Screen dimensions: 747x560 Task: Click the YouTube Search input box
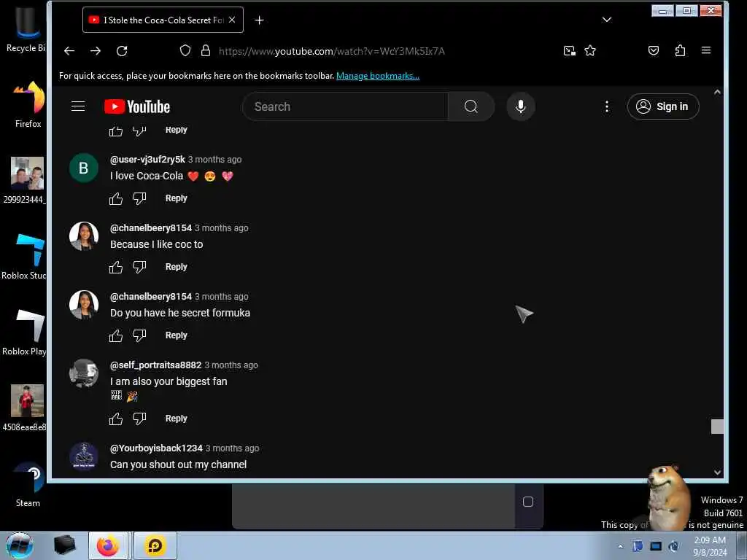345,106
